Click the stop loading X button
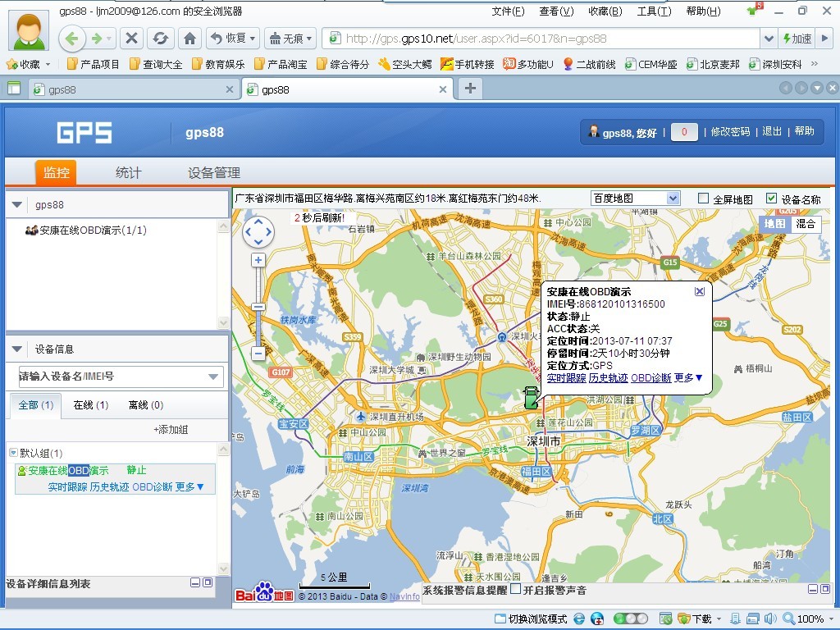 click(132, 39)
